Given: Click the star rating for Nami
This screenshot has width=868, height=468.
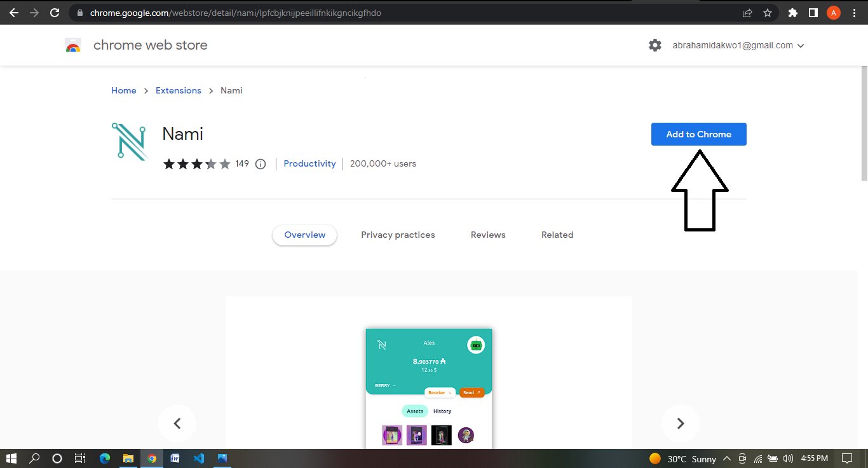Looking at the screenshot, I should coord(197,164).
